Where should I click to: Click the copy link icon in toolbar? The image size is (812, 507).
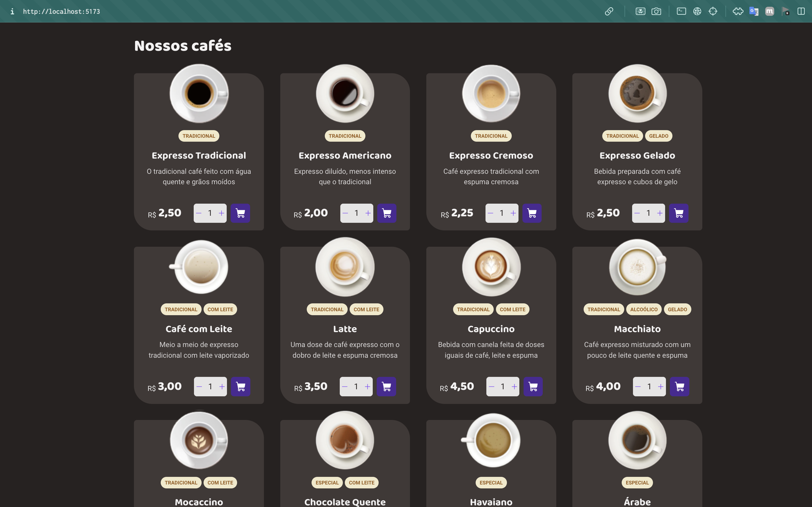click(x=609, y=11)
